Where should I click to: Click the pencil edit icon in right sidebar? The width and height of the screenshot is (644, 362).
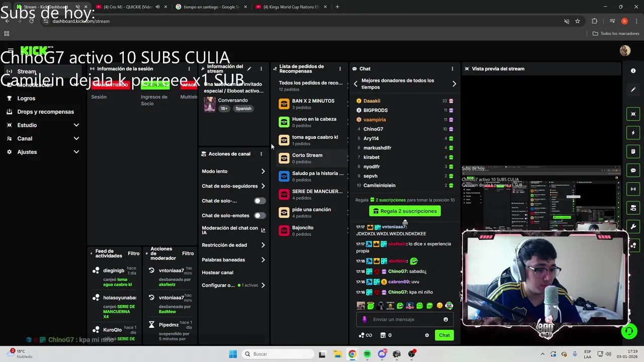pos(633,89)
